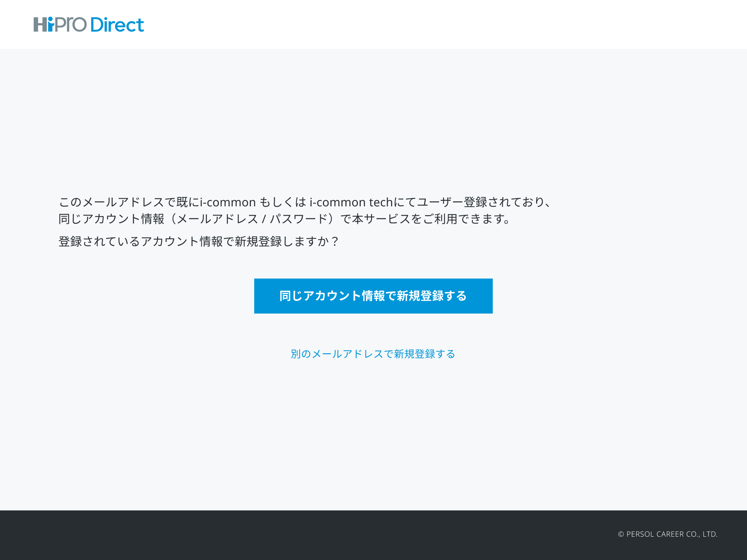Click the パスワード word in parentheses
747x560 pixels.
pyautogui.click(x=299, y=219)
